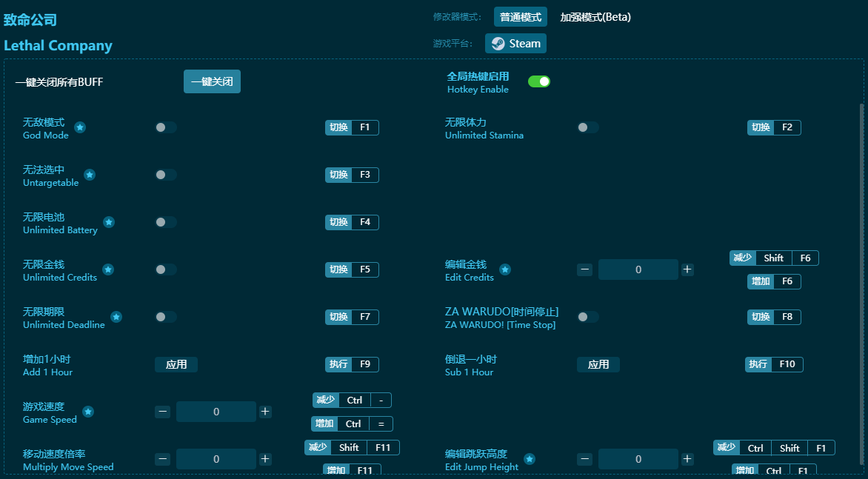The height and width of the screenshot is (479, 868).
Task: Click the 一键关闭 button
Action: (x=212, y=82)
